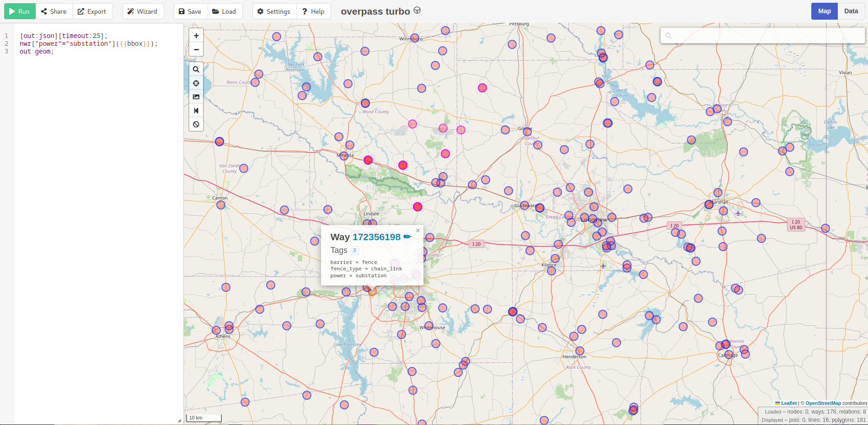Click the 'fence_type = chain_link' tag text

pos(366,269)
